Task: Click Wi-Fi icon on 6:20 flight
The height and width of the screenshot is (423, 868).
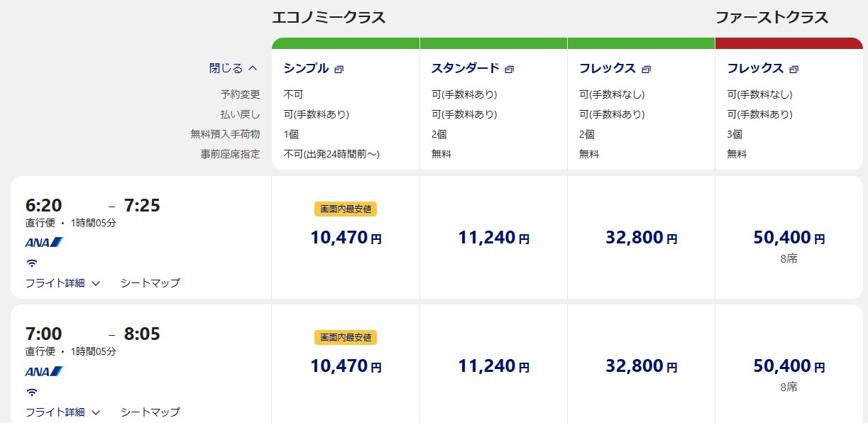Action: click(32, 263)
